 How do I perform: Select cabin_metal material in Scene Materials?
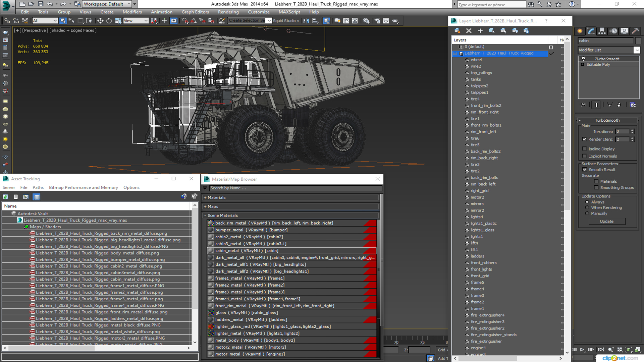click(x=291, y=251)
